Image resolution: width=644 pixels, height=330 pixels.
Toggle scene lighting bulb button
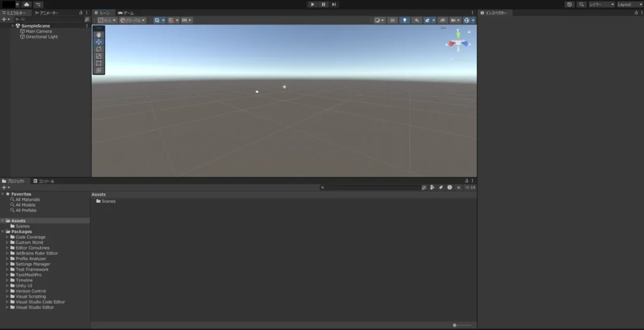coord(404,20)
